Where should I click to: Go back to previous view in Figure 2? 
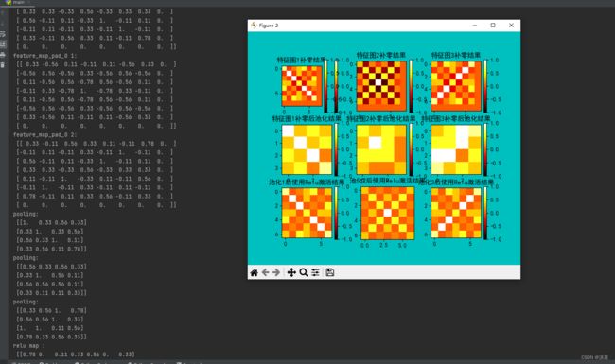266,272
